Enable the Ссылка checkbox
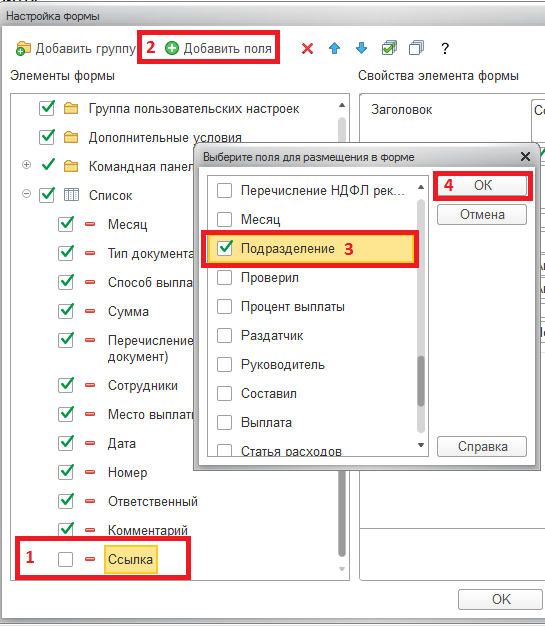This screenshot has width=545, height=627. coord(66,559)
